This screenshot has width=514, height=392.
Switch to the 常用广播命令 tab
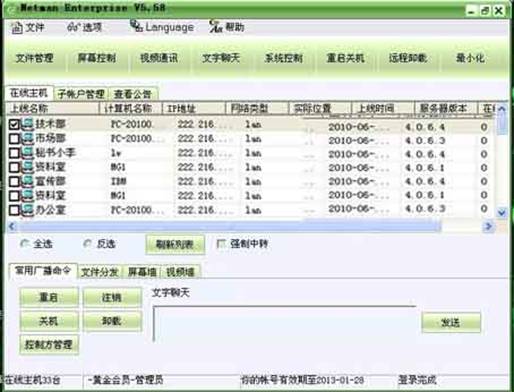[x=43, y=270]
